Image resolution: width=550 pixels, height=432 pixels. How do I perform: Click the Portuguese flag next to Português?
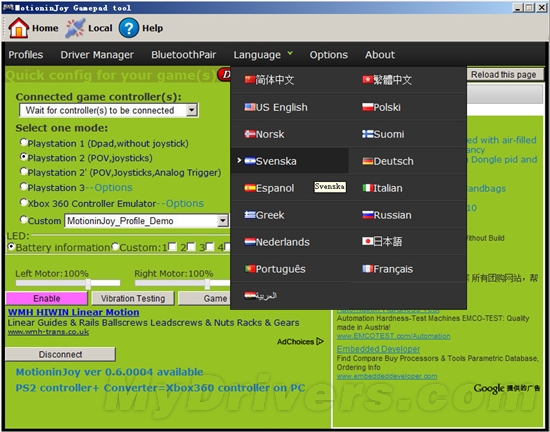tap(250, 269)
